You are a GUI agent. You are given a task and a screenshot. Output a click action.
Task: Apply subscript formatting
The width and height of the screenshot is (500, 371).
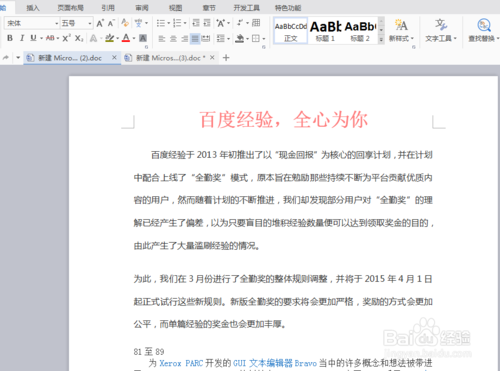pyautogui.click(x=79, y=38)
